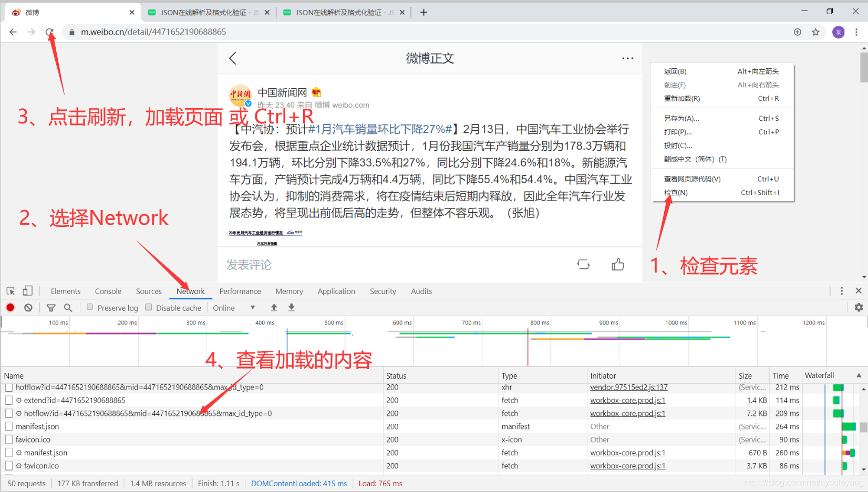The height and width of the screenshot is (492, 868).
Task: Open Memory tab
Action: (x=289, y=291)
